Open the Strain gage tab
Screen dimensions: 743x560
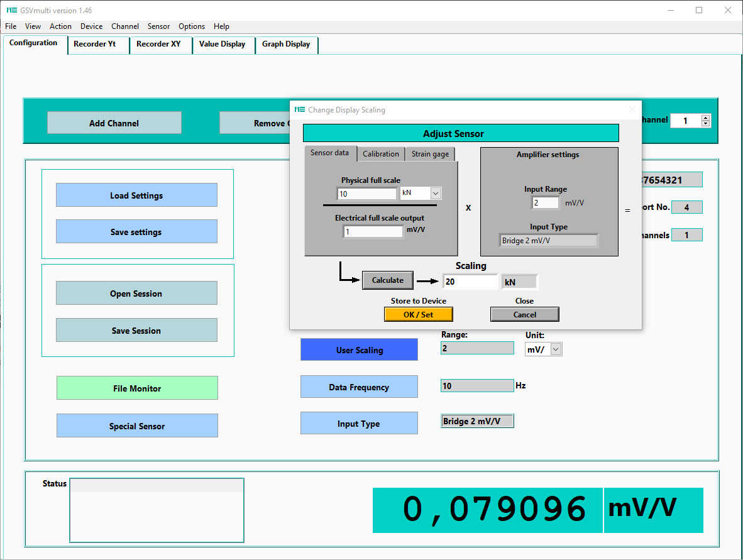click(x=430, y=154)
